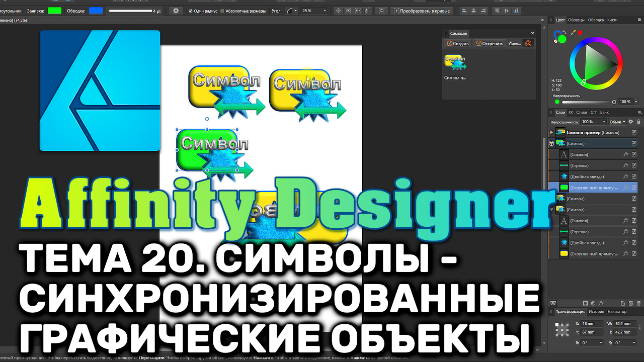
Task: Toggle visibility of the text (Символ) layer under the first (Символ) group
Action: point(634,154)
